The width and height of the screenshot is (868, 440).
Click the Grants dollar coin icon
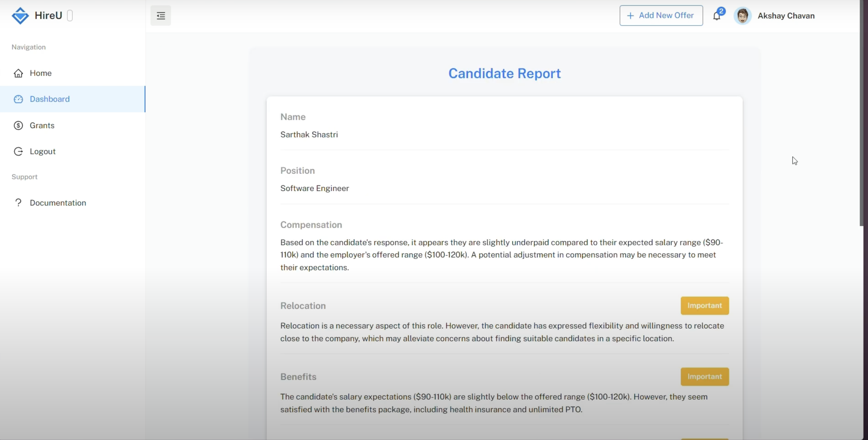coord(18,125)
